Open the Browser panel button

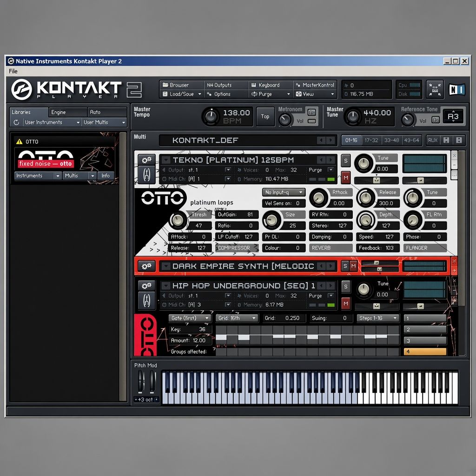182,85
